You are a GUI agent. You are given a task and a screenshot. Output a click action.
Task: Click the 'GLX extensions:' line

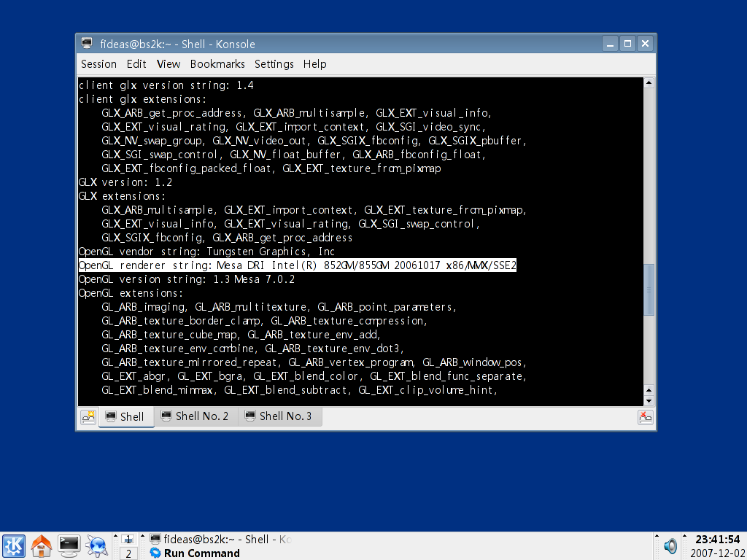click(x=122, y=196)
